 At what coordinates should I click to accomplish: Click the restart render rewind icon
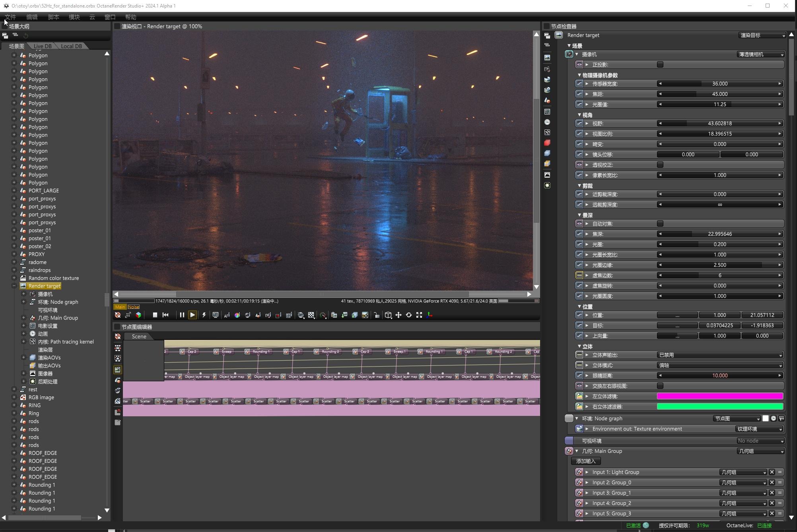(x=166, y=315)
